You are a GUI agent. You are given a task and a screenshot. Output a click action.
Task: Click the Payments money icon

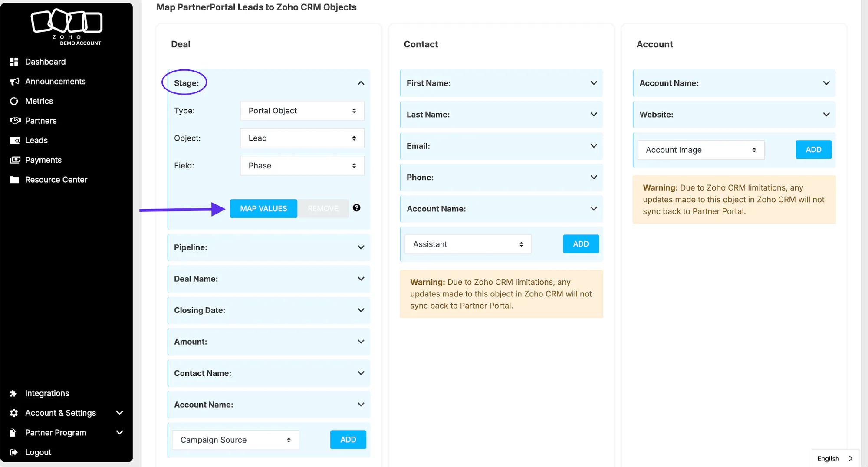coord(15,160)
